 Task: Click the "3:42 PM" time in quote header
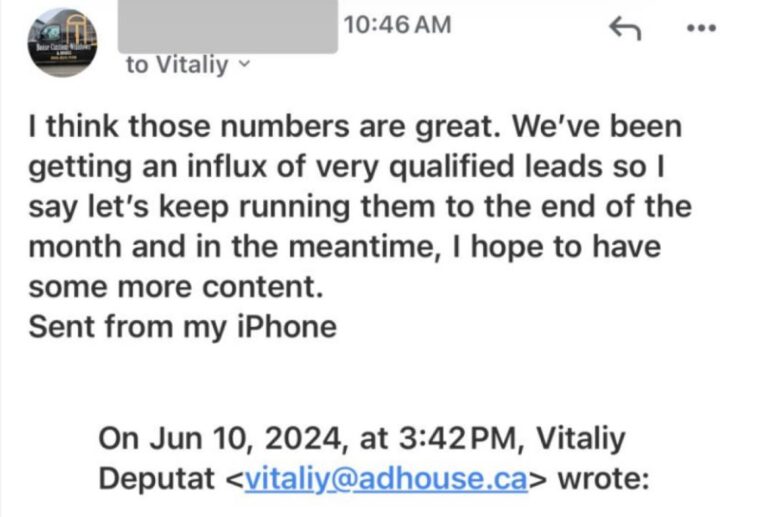pyautogui.click(x=449, y=438)
